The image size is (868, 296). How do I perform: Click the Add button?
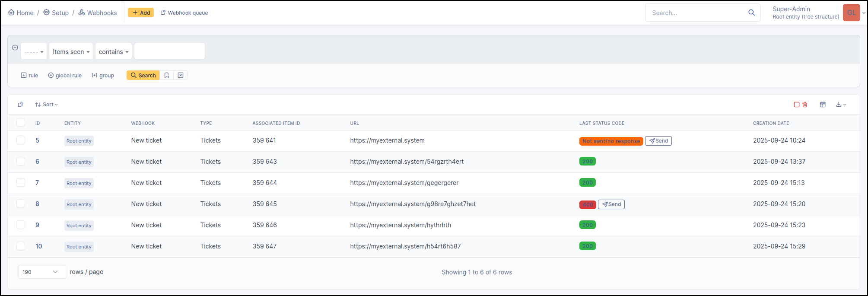(x=141, y=13)
